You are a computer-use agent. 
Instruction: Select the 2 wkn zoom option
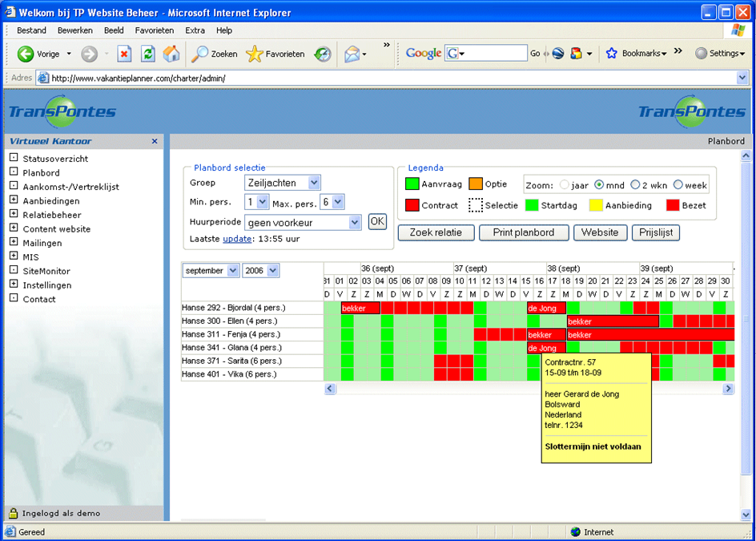(635, 185)
